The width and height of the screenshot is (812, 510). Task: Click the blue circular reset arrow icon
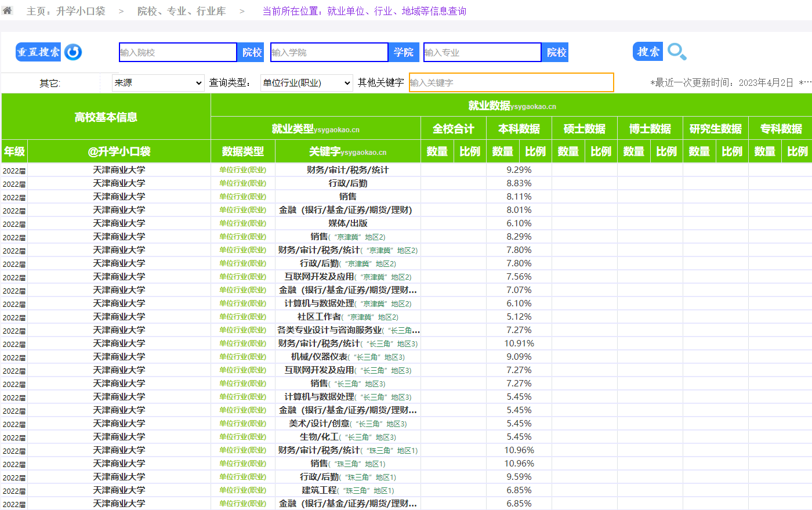coord(73,52)
